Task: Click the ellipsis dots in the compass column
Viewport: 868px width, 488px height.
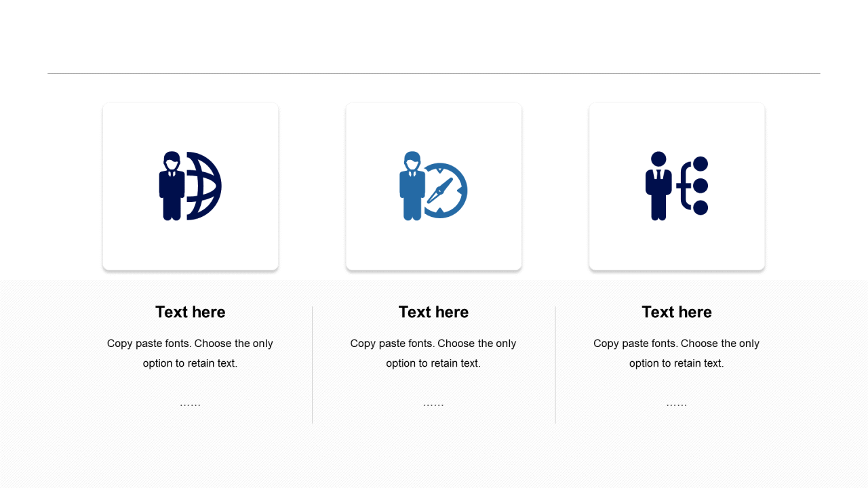Action: click(433, 405)
